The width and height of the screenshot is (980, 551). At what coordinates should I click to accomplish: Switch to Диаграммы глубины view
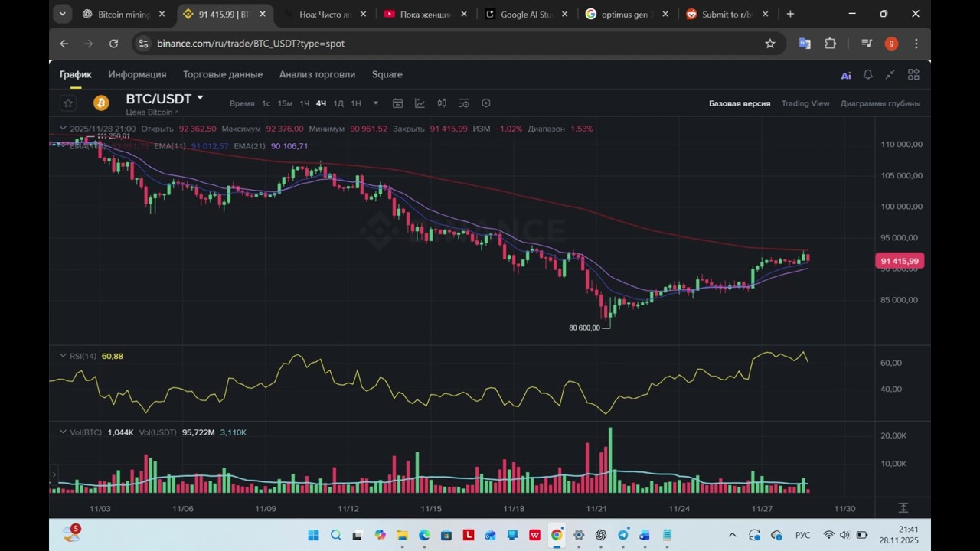tap(880, 103)
